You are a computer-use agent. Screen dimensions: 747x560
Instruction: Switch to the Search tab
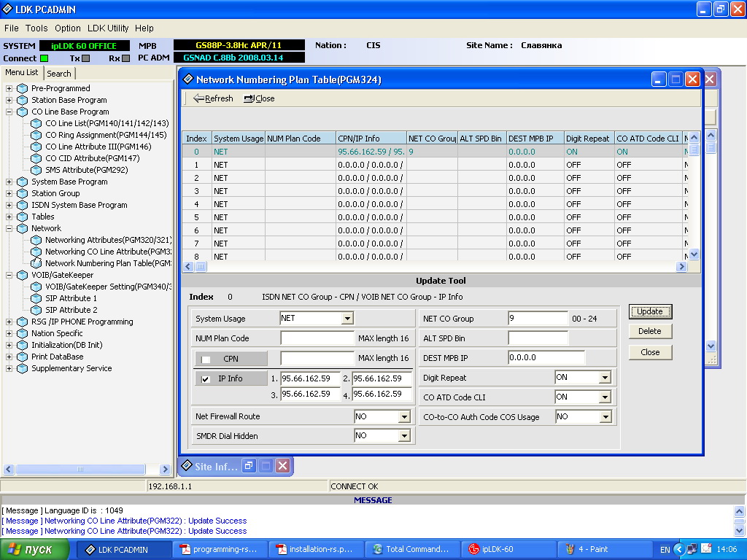(x=59, y=74)
